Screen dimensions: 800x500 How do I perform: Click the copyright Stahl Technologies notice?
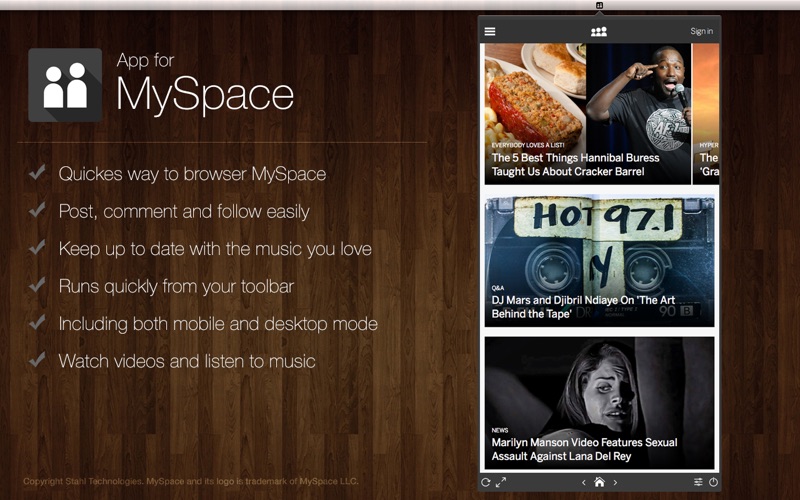(191, 481)
